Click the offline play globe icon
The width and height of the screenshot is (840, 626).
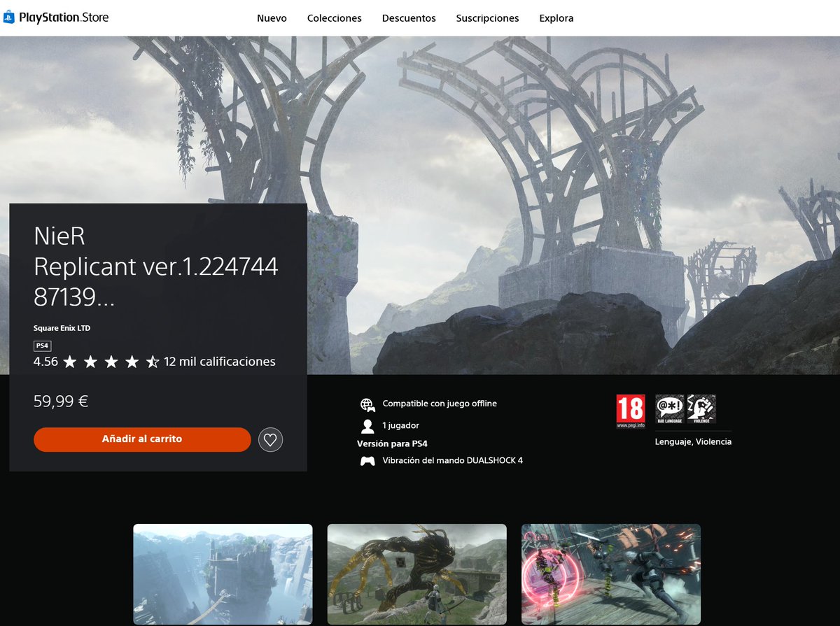(367, 404)
